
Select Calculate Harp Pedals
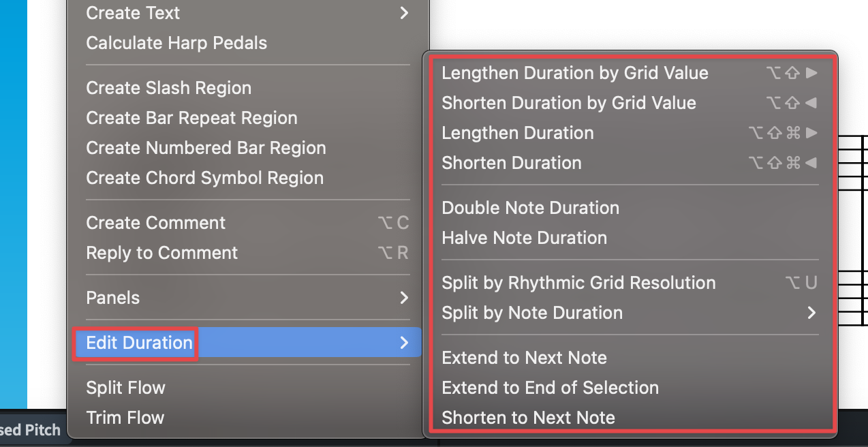tap(176, 43)
